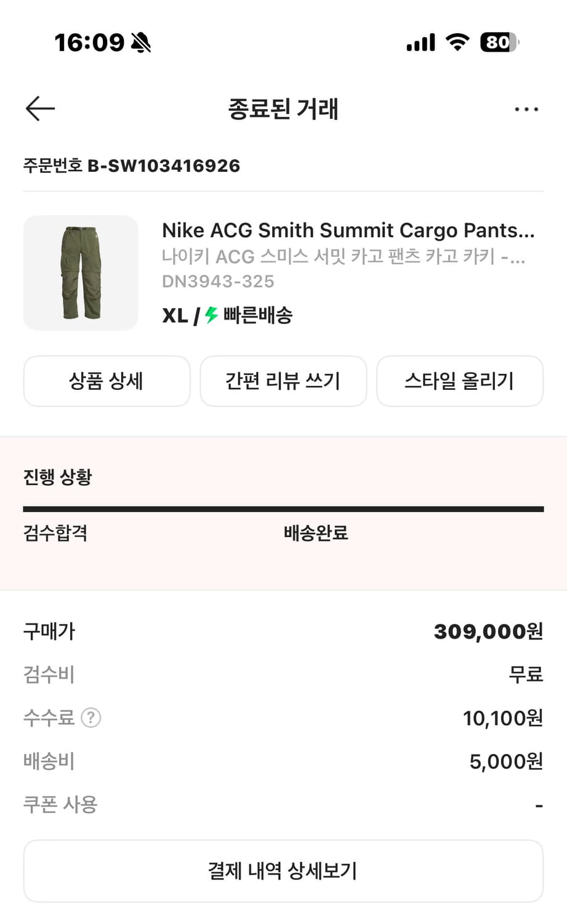The height and width of the screenshot is (924, 567).
Task: Tap the 상품 상세 button
Action: click(107, 381)
